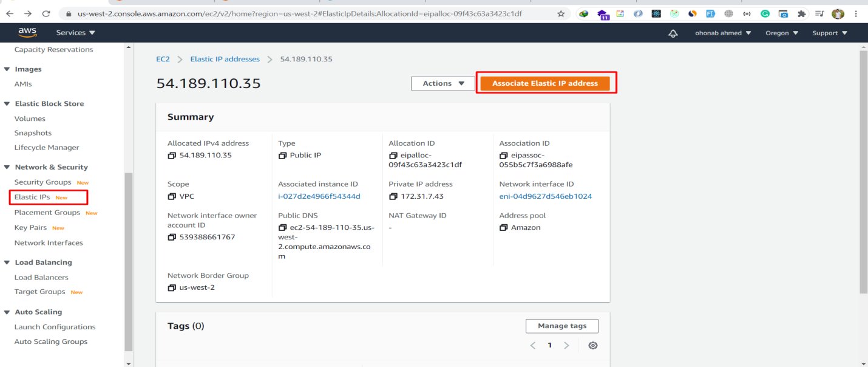Bookmark this page with the star icon
The width and height of the screenshot is (868, 367).
pyautogui.click(x=561, y=13)
